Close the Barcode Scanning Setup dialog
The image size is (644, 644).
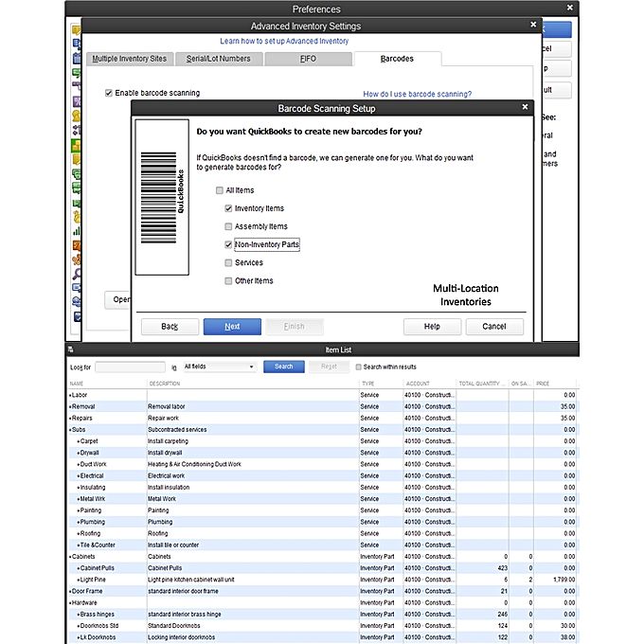point(525,108)
